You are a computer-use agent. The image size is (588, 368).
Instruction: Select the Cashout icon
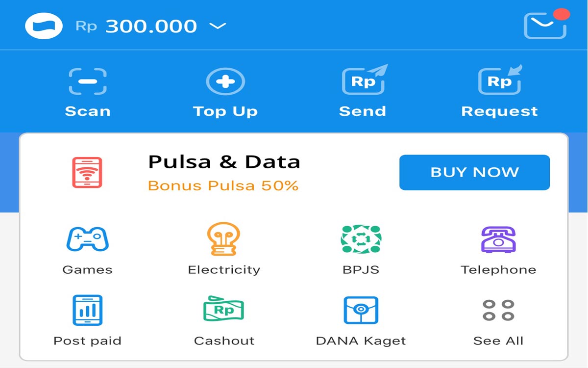tap(224, 310)
